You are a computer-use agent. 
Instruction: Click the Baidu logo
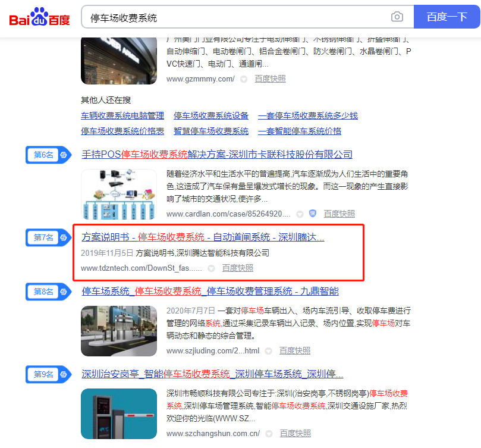coord(40,17)
